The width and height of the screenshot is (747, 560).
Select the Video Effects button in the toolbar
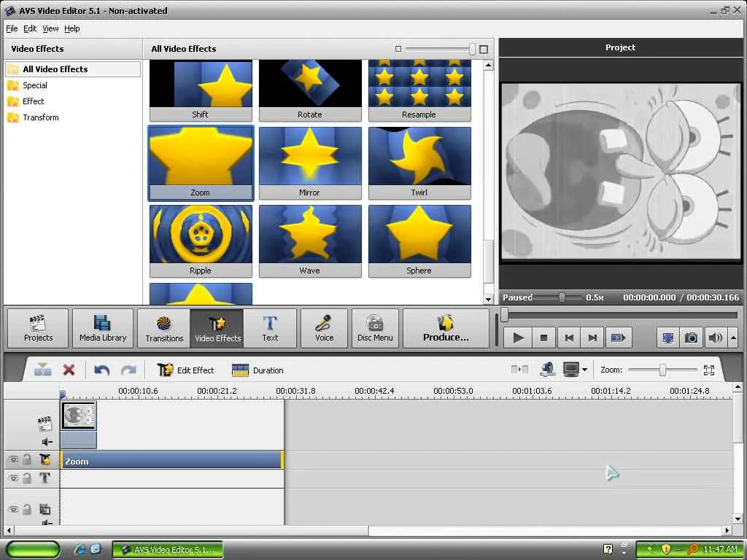217,329
